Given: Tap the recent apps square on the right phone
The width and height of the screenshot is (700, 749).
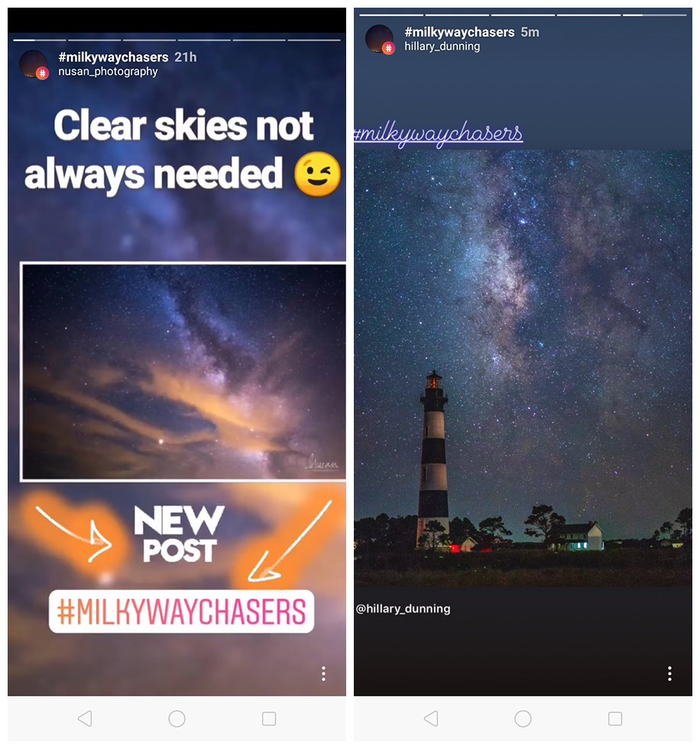Looking at the screenshot, I should pos(615,718).
